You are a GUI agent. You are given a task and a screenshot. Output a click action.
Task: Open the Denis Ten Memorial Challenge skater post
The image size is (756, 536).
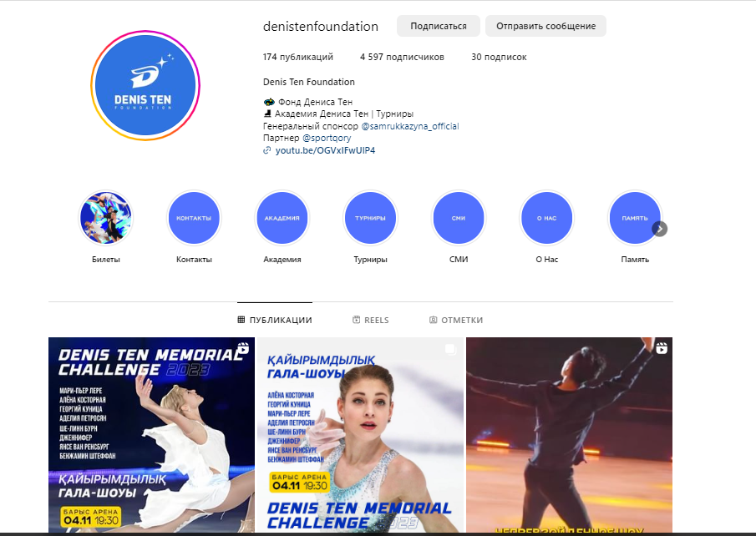coord(150,434)
